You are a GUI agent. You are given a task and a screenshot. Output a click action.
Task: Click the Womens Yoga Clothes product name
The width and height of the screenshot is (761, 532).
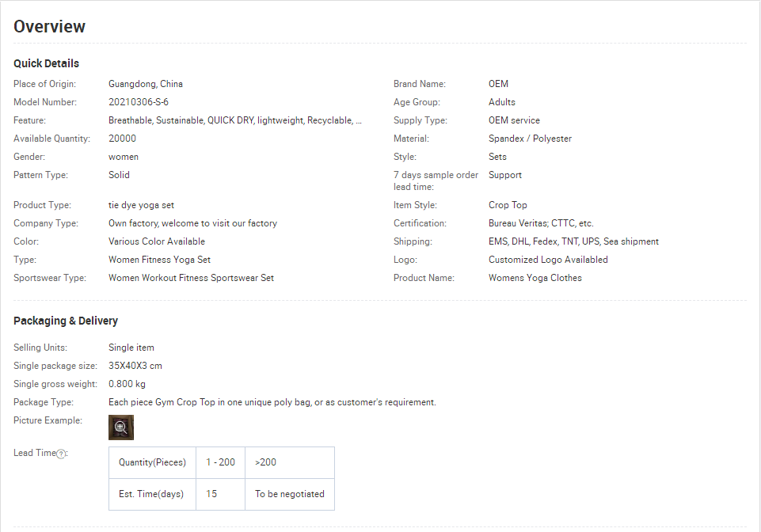point(535,278)
